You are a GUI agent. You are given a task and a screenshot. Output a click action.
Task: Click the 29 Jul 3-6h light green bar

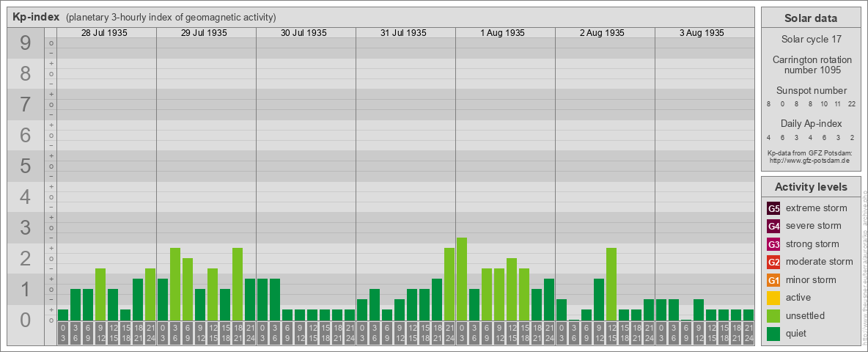click(x=175, y=284)
